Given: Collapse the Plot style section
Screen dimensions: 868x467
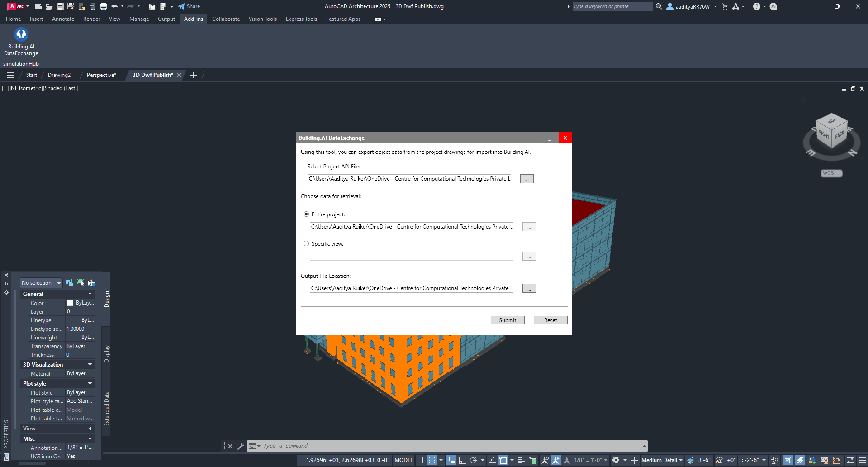Looking at the screenshot, I should [90, 384].
